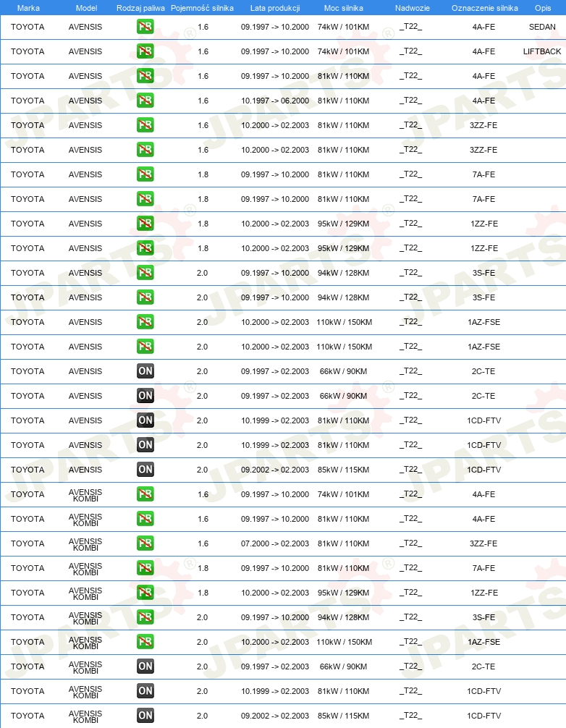Click AVENSIS model in the LIFTBACK row
This screenshot has height=728, width=566.
tap(85, 51)
